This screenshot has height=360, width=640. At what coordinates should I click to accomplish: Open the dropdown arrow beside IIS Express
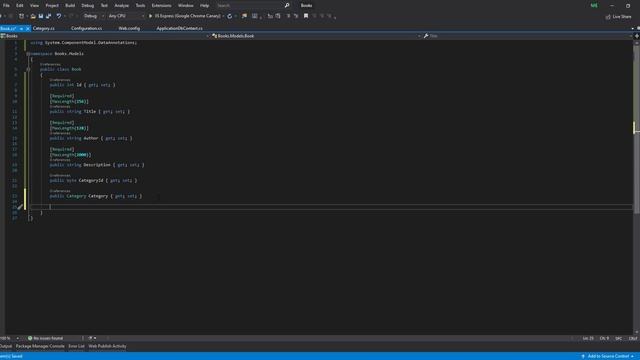pyautogui.click(x=223, y=16)
